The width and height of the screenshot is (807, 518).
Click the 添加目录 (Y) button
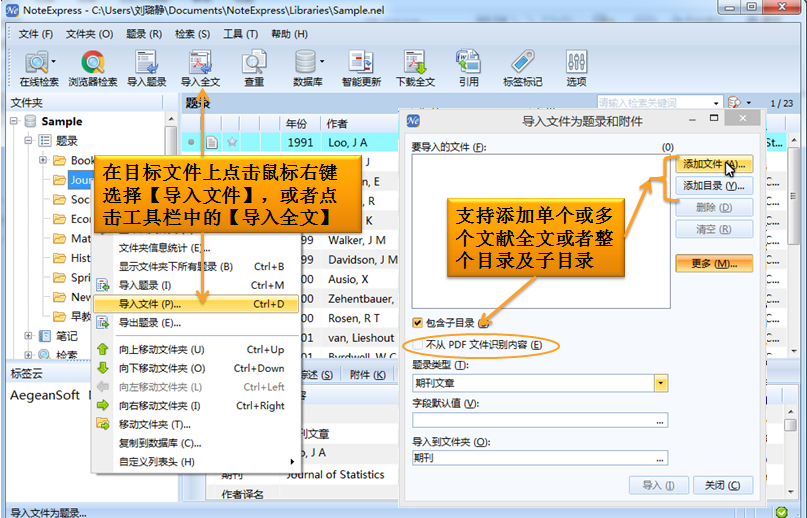[x=714, y=186]
